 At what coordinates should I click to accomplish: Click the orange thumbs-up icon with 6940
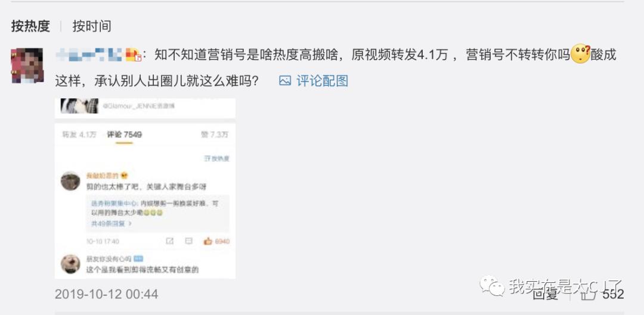(x=208, y=241)
